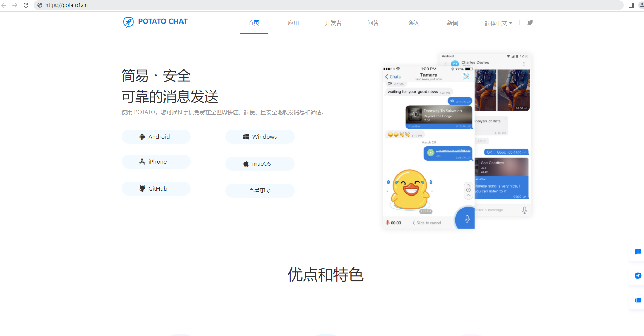Open the 应用 apps menu item
644x336 pixels.
point(293,23)
